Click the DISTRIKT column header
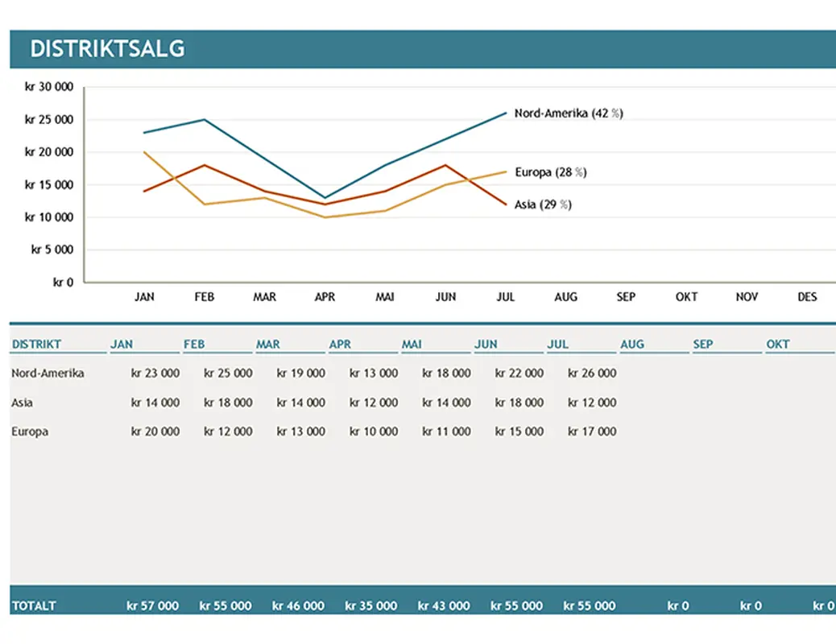 click(x=36, y=344)
